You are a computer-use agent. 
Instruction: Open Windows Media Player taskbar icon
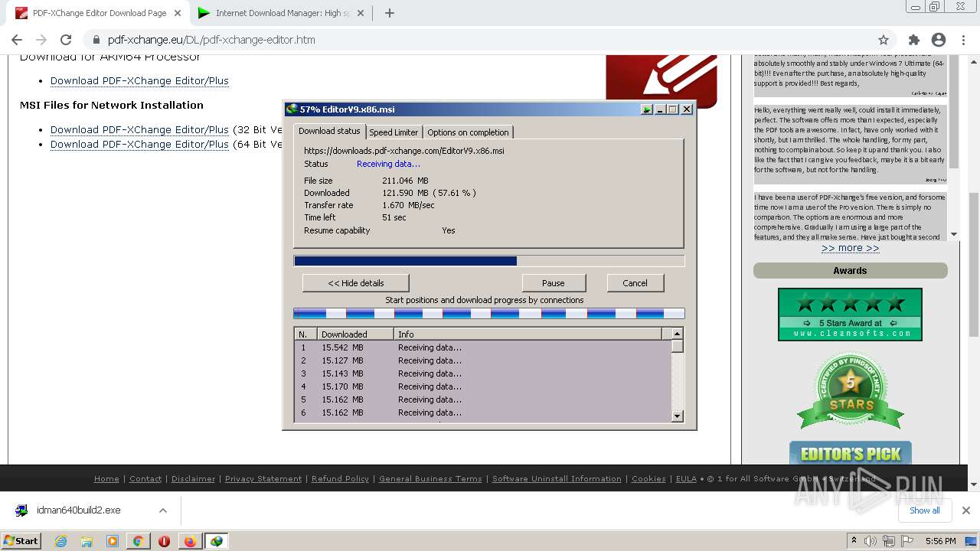point(113,541)
